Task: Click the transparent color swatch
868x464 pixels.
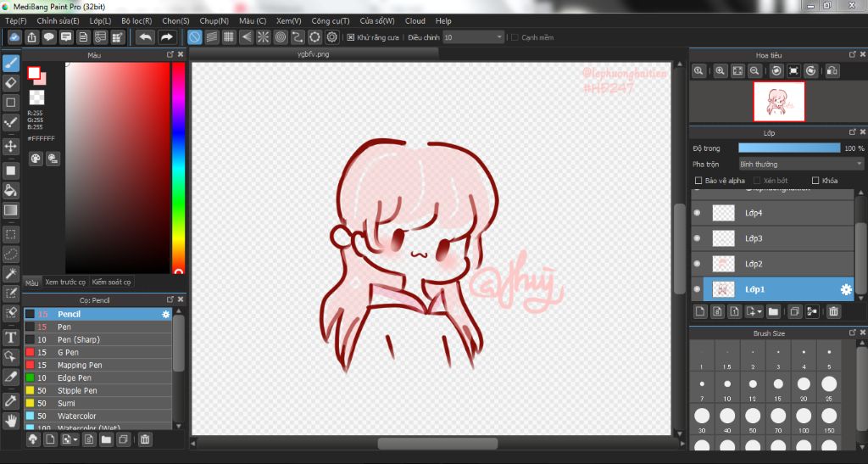Action: [x=36, y=98]
